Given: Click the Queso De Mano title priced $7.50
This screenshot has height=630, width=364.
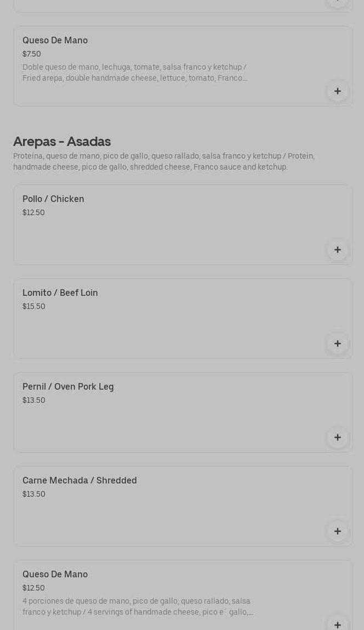Looking at the screenshot, I should [55, 41].
